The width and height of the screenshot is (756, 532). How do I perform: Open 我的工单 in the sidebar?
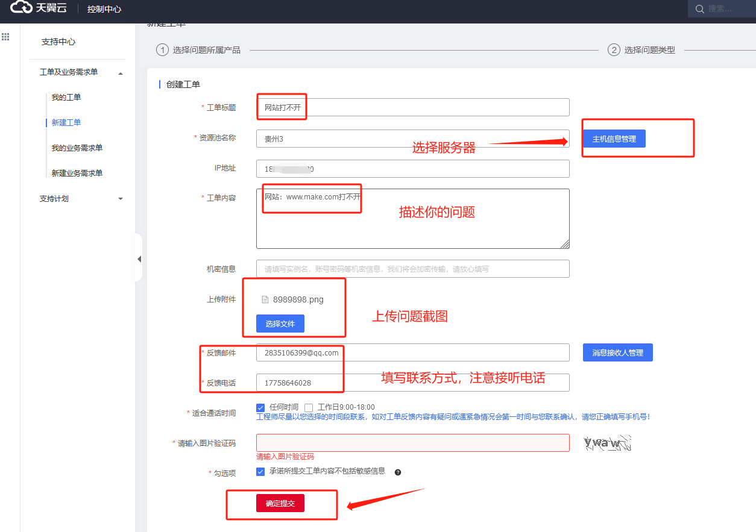coord(66,98)
